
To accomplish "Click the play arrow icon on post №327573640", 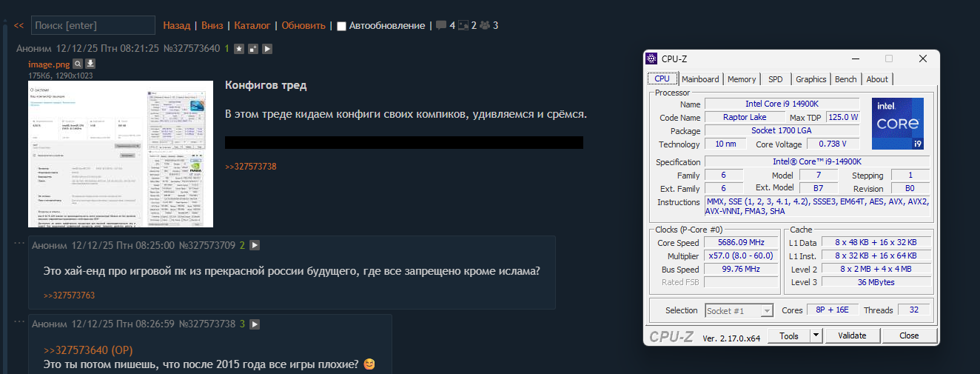I will coord(267,49).
